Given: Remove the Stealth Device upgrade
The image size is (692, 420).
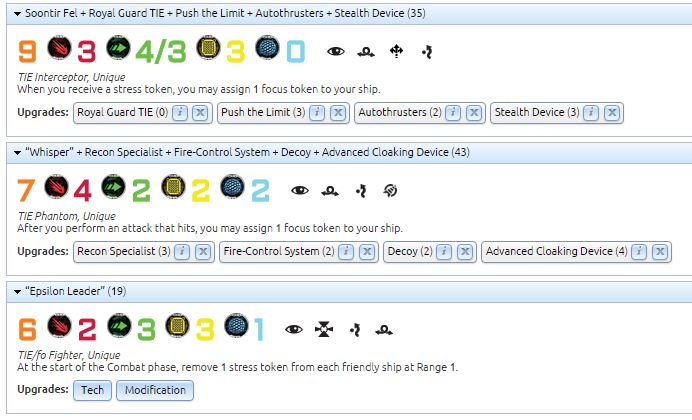Looking at the screenshot, I should [612, 113].
